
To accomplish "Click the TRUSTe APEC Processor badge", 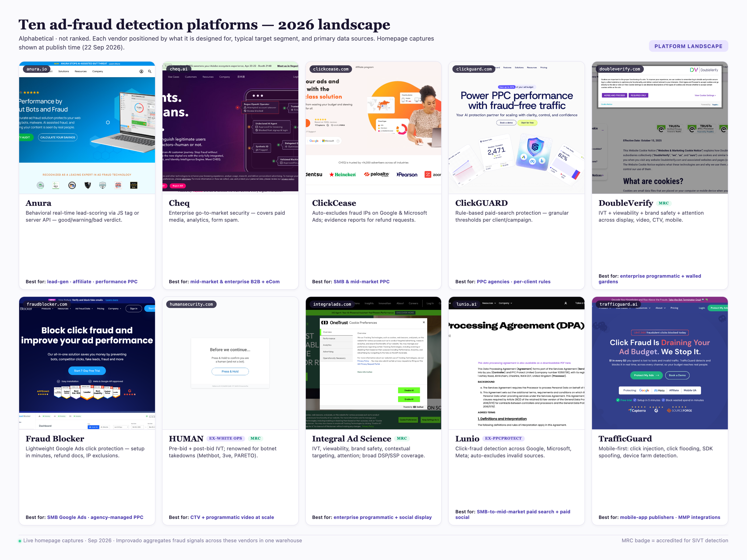I will pos(701,129).
